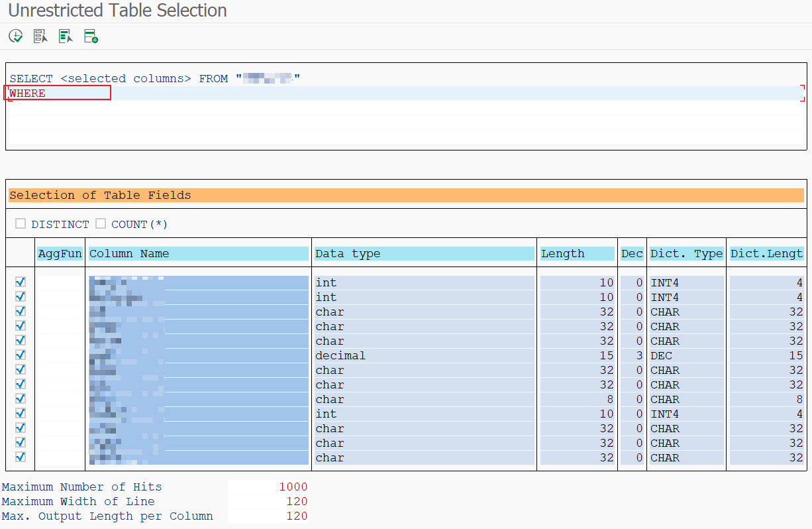Click the AggFun cell of the decimal row
This screenshot has width=812, height=529.
coord(60,356)
